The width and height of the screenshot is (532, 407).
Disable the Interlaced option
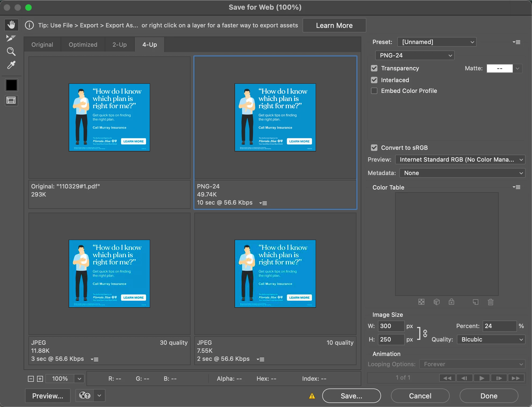pyautogui.click(x=374, y=80)
